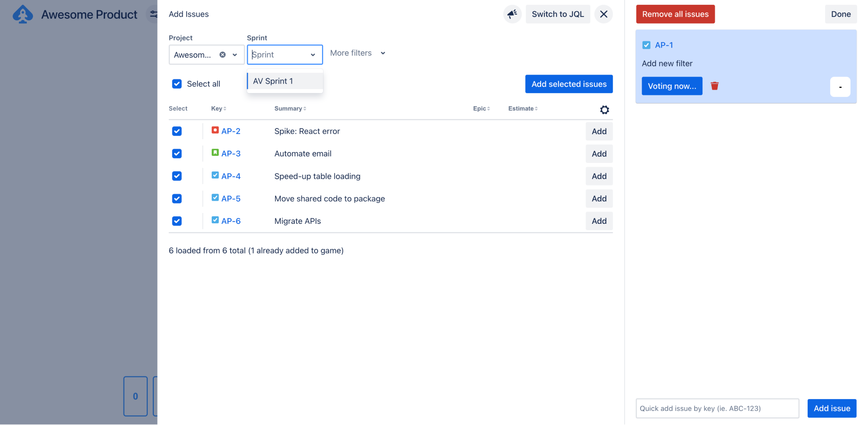
Task: Click the settings sliders icon beside Awesome Product
Action: (x=153, y=14)
